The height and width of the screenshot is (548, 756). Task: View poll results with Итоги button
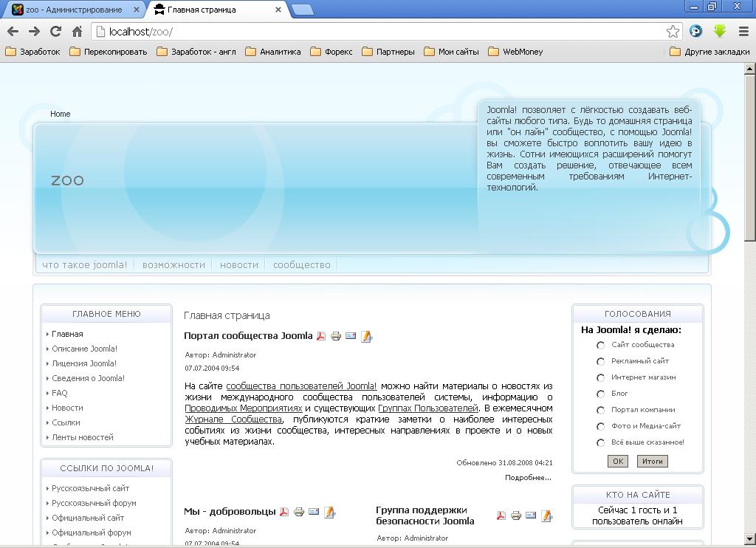point(653,461)
